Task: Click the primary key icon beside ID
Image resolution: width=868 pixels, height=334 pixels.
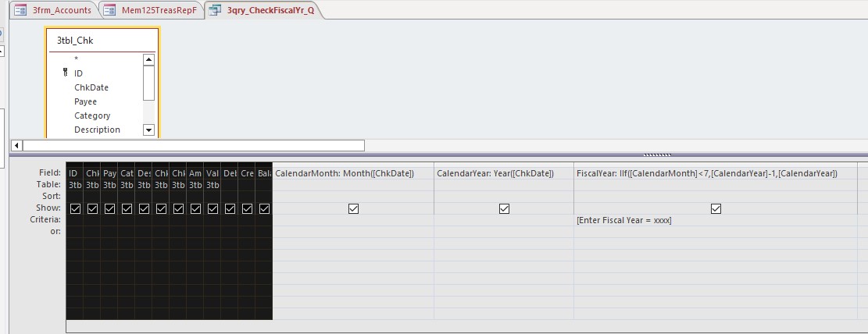Action: pos(66,73)
